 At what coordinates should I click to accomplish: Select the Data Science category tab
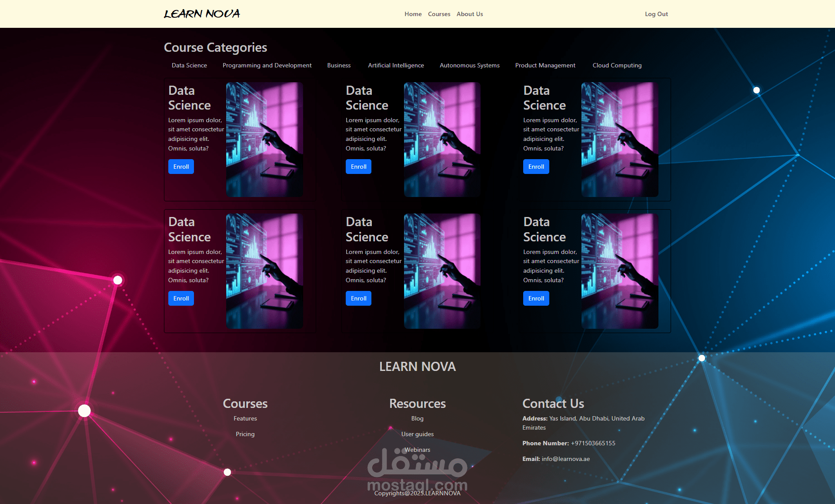tap(189, 65)
